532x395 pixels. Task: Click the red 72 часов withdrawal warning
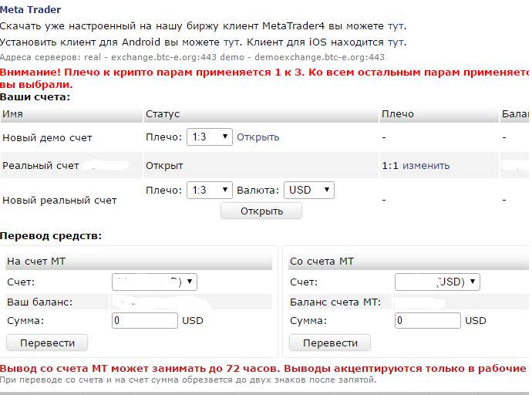click(263, 369)
